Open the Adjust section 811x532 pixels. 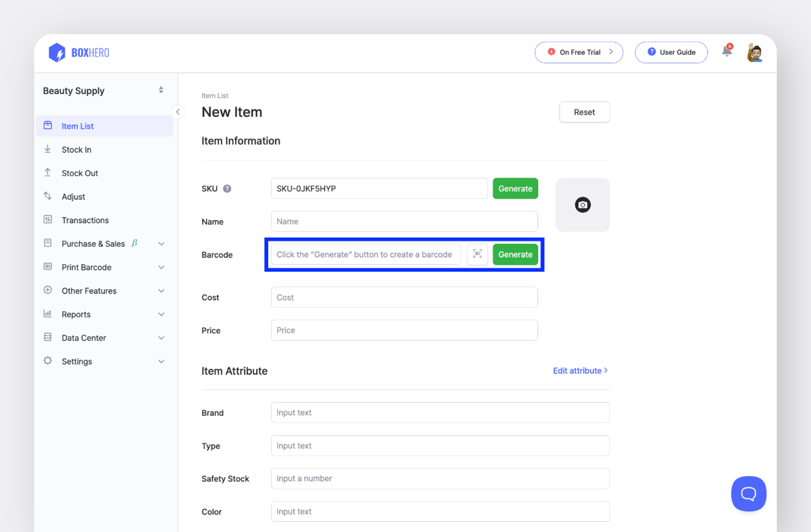pos(74,196)
